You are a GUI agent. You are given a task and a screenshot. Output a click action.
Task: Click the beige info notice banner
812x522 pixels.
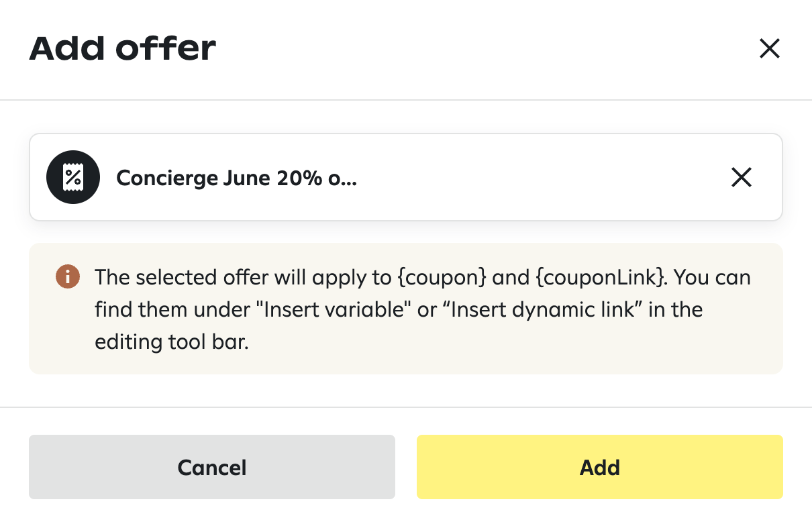pos(405,309)
